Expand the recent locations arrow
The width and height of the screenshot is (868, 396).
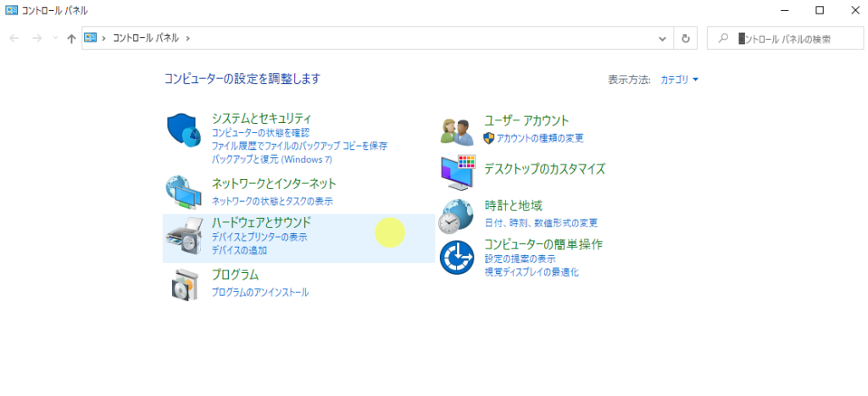pos(55,38)
